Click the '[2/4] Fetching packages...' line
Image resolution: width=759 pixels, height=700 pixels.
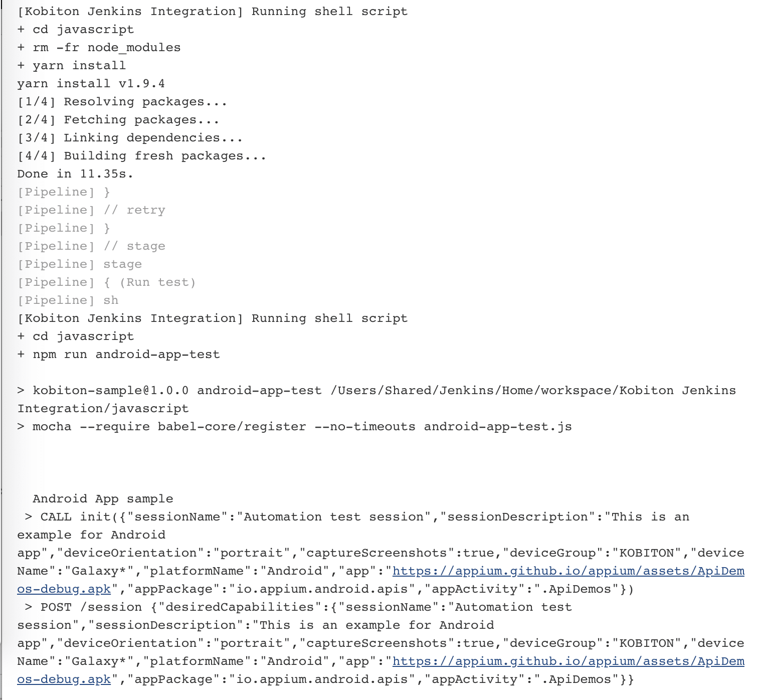[x=118, y=120]
